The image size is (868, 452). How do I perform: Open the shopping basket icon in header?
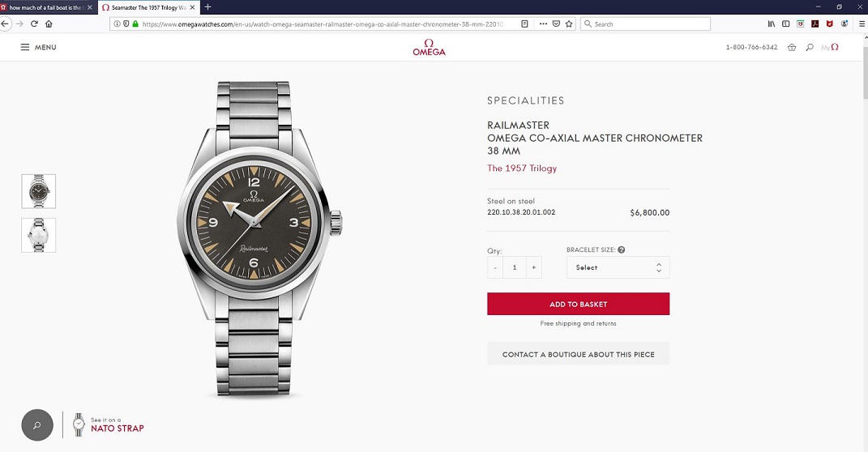(792, 47)
